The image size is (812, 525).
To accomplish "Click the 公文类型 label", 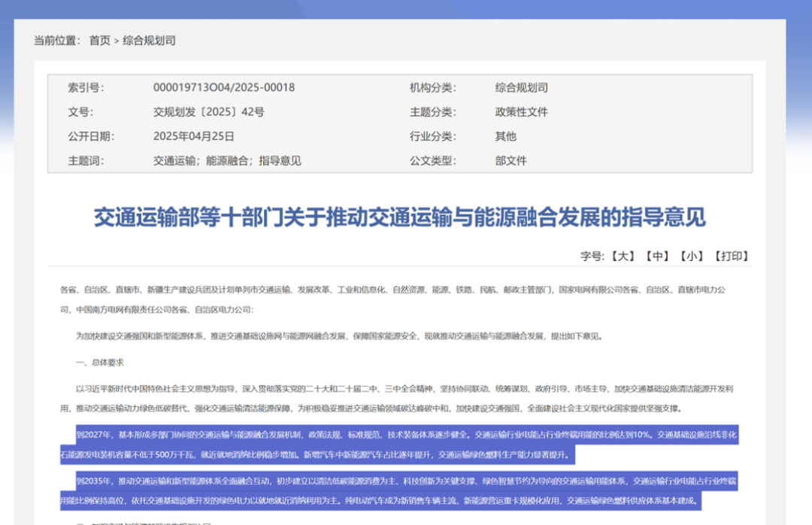I will [433, 161].
